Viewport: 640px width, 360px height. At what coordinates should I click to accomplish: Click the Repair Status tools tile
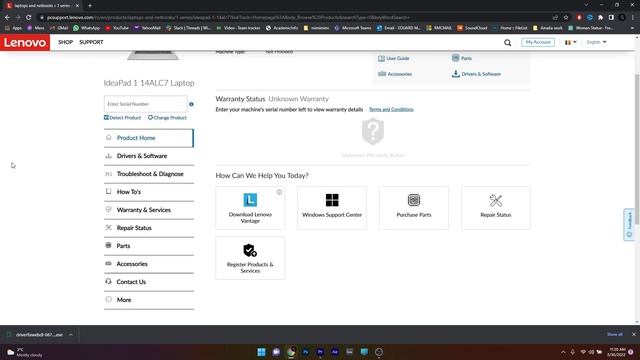496,208
